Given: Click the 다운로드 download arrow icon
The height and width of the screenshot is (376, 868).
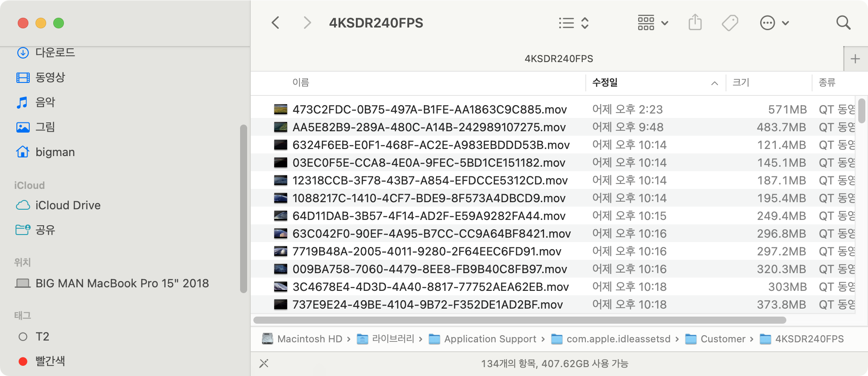Looking at the screenshot, I should [x=23, y=52].
